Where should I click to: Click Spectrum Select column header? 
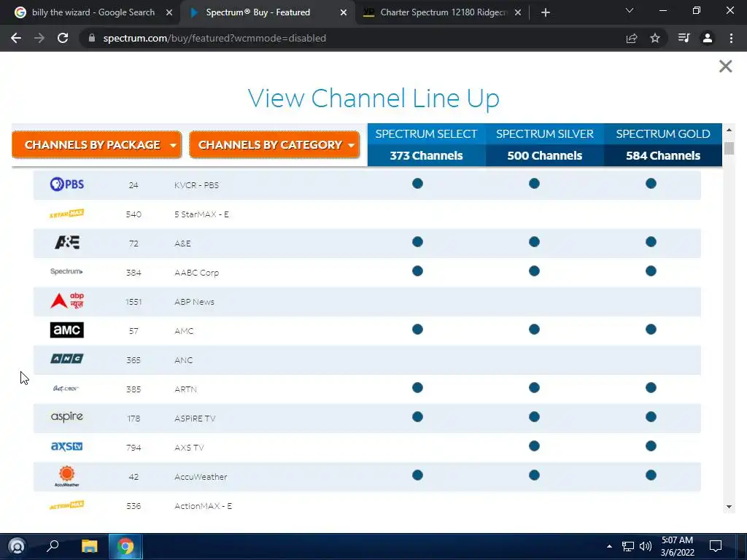pos(426,134)
